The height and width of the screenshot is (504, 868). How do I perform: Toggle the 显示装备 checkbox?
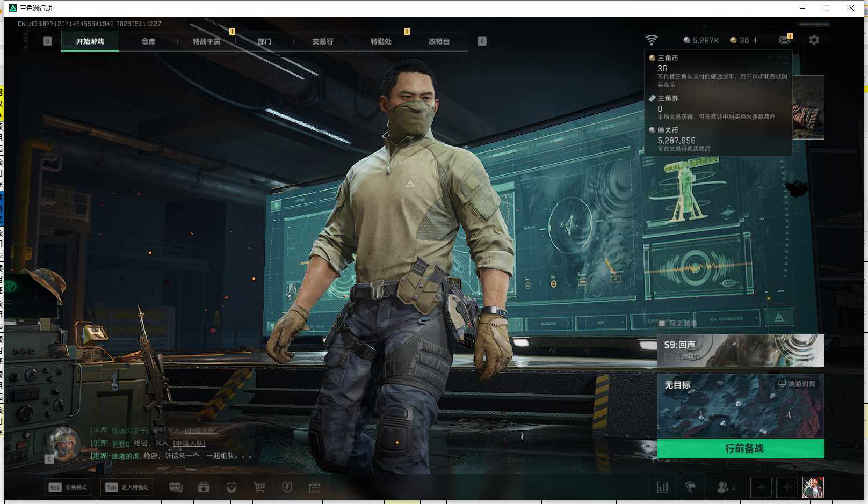pos(662,323)
